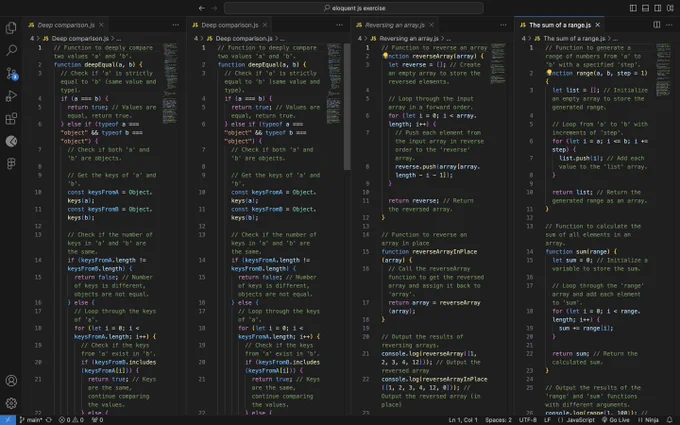Viewport: 680px width, 425px height.
Task: Click 'function sum(range) {' line in rightmost editor
Action: coord(581,252)
